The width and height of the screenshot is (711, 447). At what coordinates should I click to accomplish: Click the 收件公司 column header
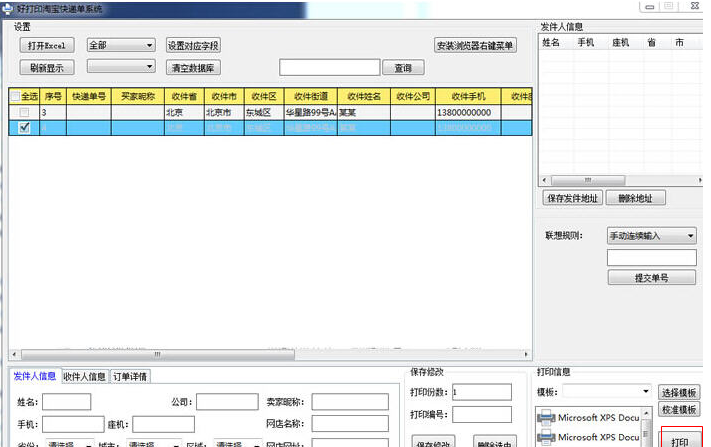coord(413,97)
